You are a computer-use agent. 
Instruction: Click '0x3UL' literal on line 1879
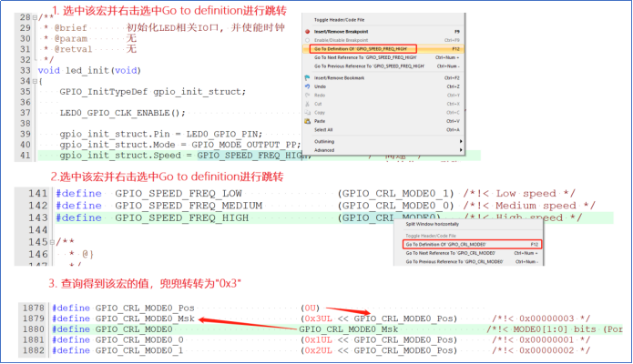[319, 318]
